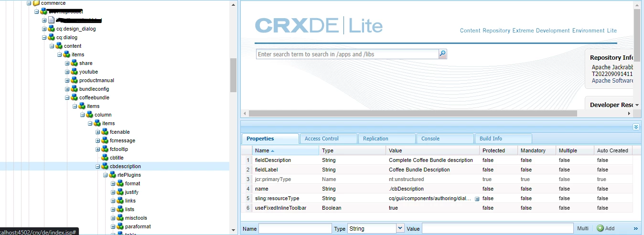Expand the share node
This screenshot has height=235, width=644.
coord(67,63)
